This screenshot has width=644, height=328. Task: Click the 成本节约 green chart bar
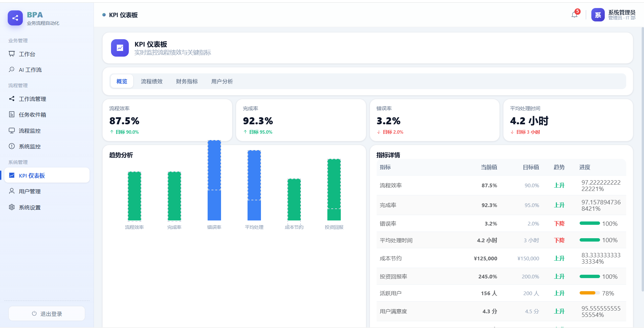pyautogui.click(x=294, y=200)
